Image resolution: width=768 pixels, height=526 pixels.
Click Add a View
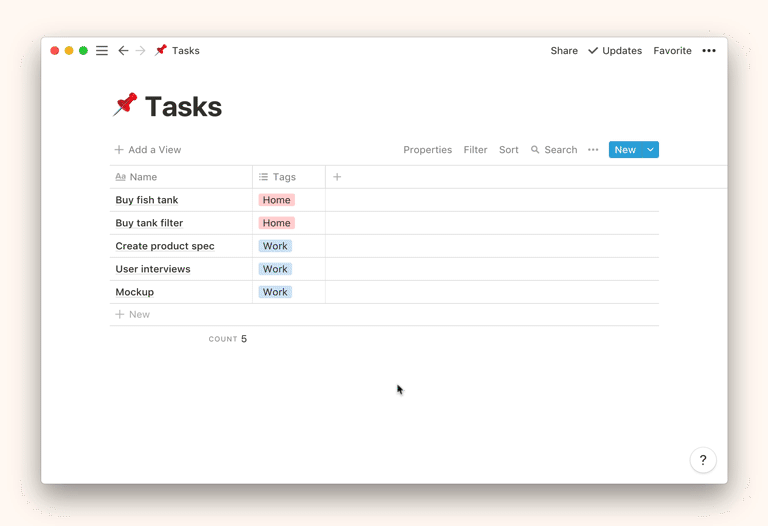[x=148, y=150]
